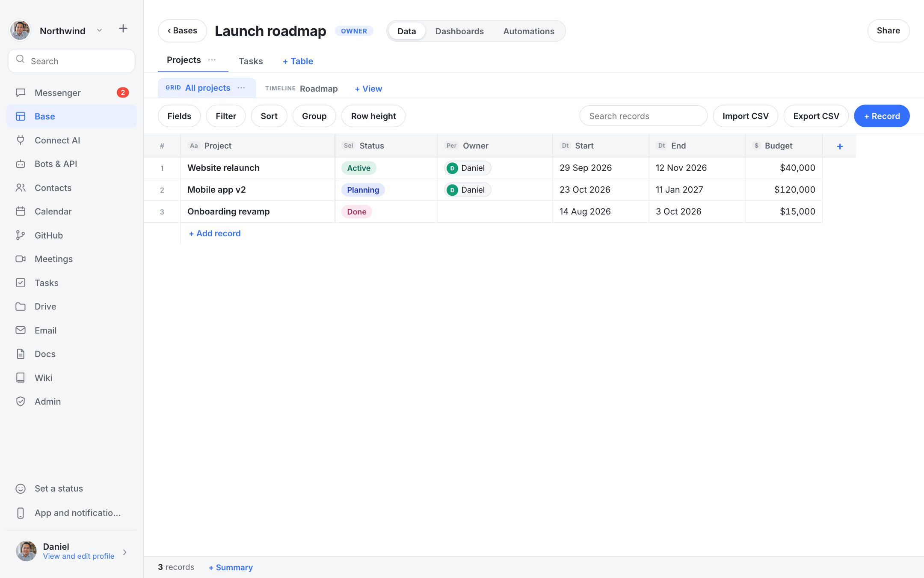924x578 pixels.
Task: Open the End column header menu
Action: (697, 146)
